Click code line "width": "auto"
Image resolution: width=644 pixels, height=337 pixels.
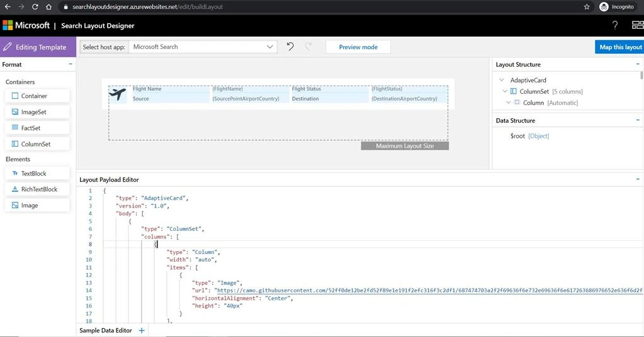(x=192, y=260)
